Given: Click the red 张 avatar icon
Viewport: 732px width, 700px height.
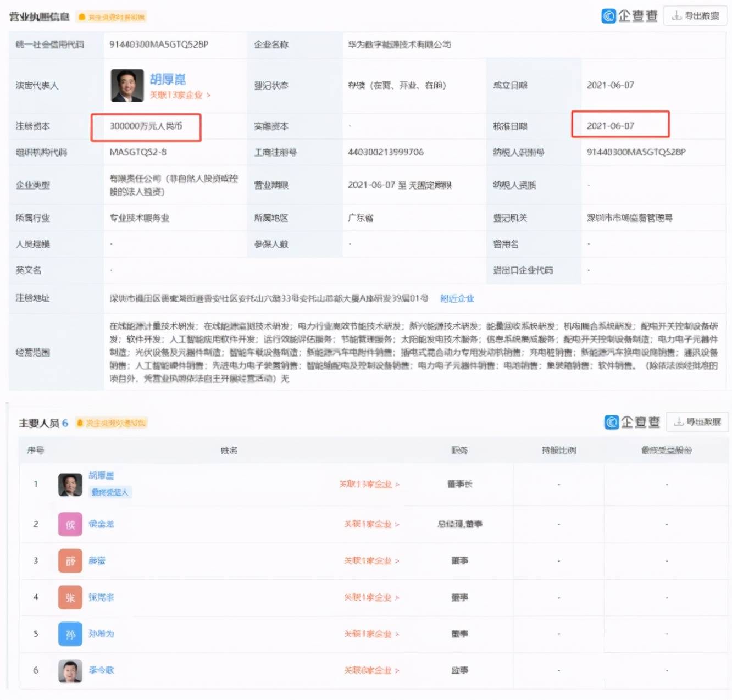Looking at the screenshot, I should (x=70, y=597).
